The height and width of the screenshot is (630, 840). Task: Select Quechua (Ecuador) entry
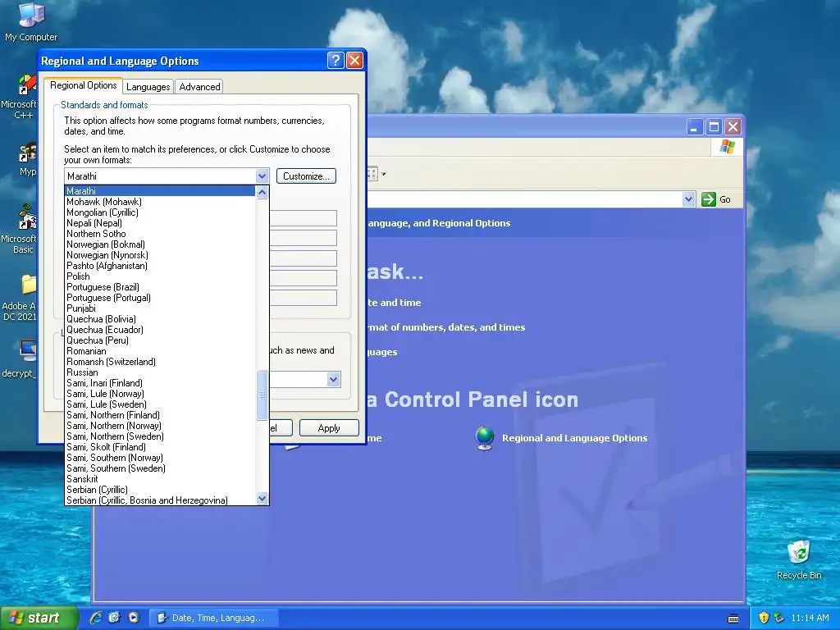point(160,330)
